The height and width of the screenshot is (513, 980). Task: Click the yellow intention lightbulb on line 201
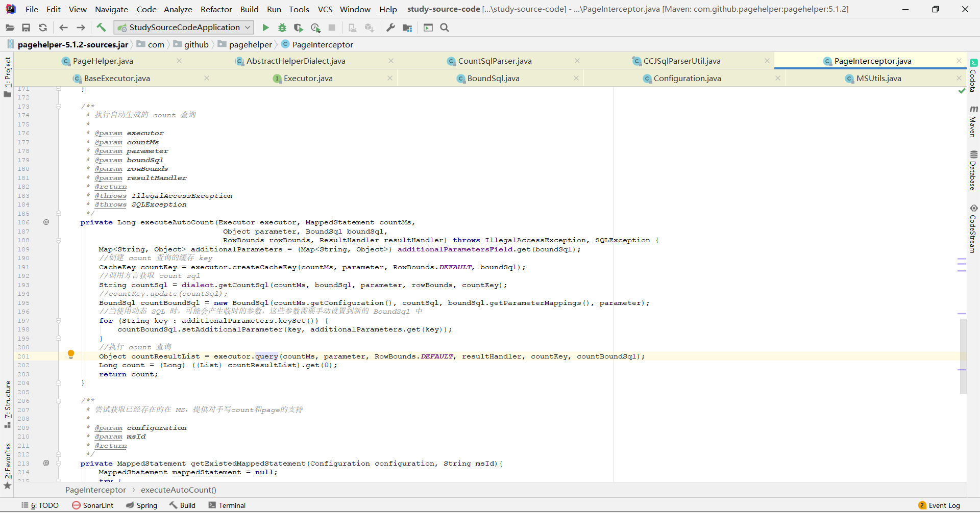pos(71,354)
